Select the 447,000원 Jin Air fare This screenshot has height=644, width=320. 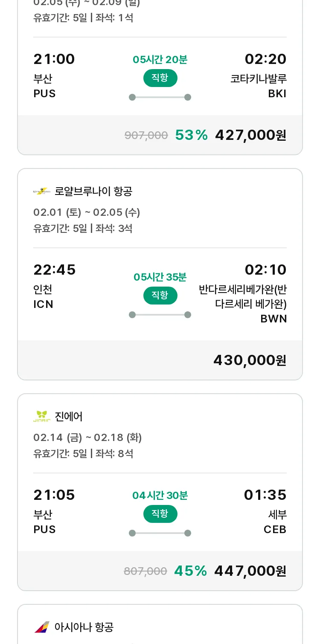(x=250, y=571)
